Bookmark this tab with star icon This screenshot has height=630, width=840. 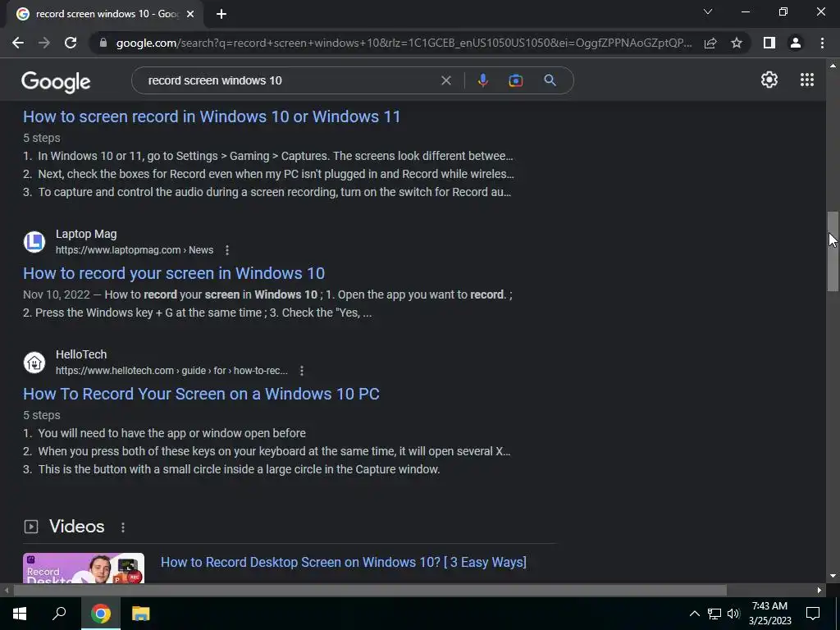tap(737, 43)
